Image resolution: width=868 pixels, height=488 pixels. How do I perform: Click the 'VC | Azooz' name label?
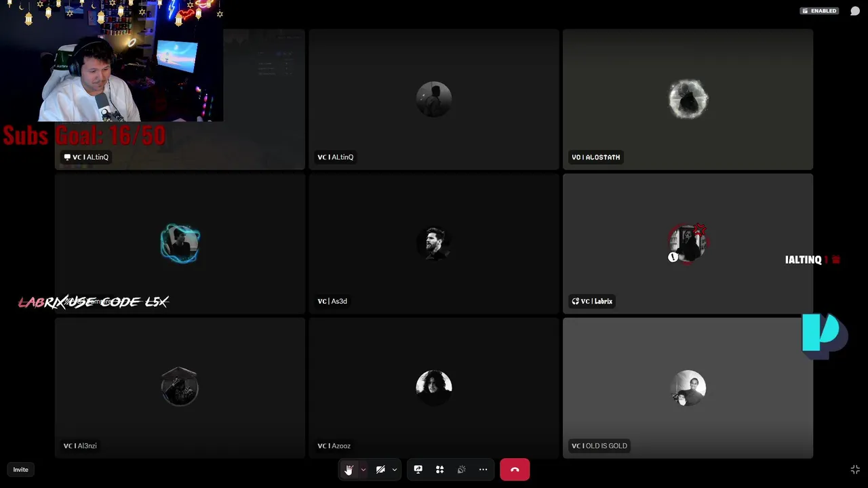pos(334,446)
